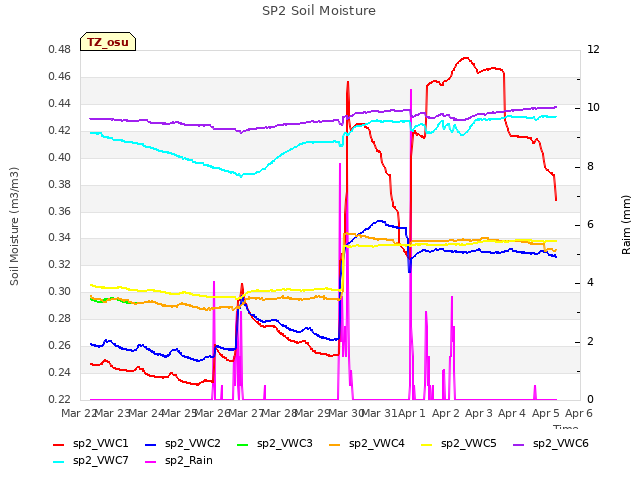The height and width of the screenshot is (480, 640).
Task: Click the 0.46 left axis tick label
Action: click(60, 77)
